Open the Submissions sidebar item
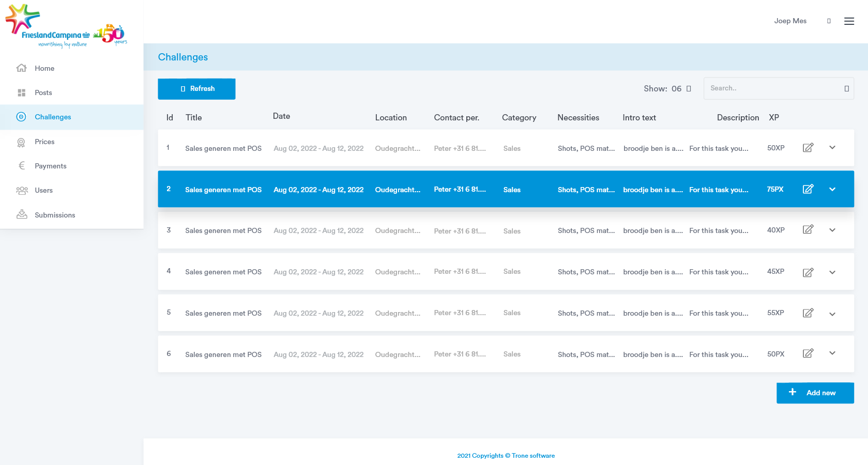This screenshot has height=465, width=868. (x=55, y=215)
